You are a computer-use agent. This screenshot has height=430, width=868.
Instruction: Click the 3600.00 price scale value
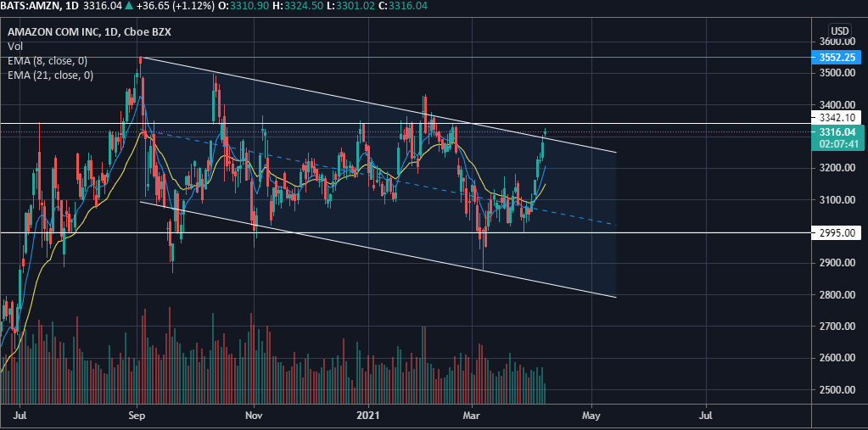tap(837, 42)
